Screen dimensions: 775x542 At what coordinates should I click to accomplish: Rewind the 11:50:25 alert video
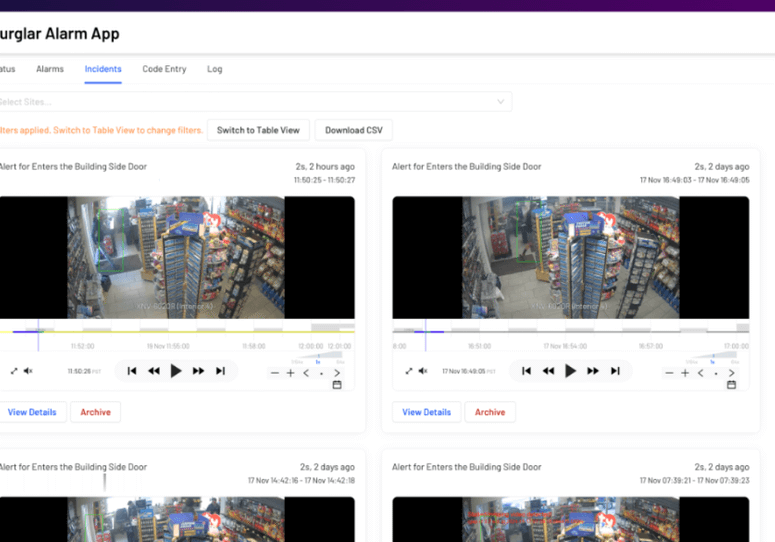pos(154,371)
